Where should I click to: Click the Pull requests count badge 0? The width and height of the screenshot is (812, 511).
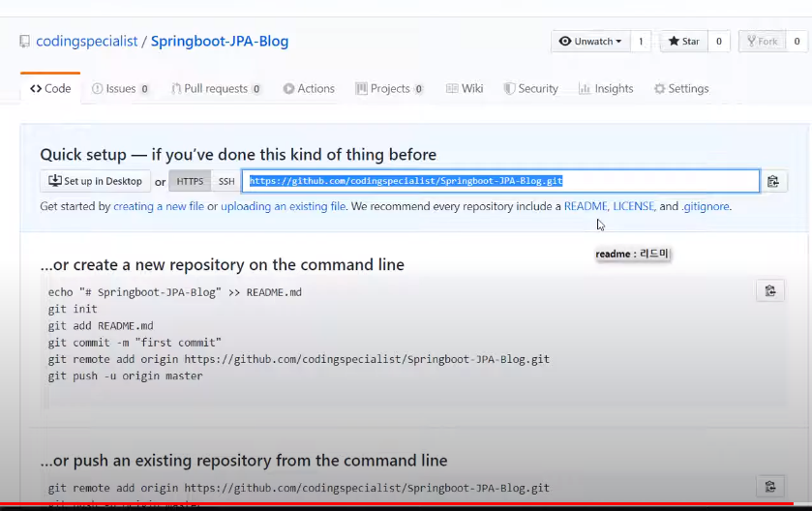click(x=256, y=89)
